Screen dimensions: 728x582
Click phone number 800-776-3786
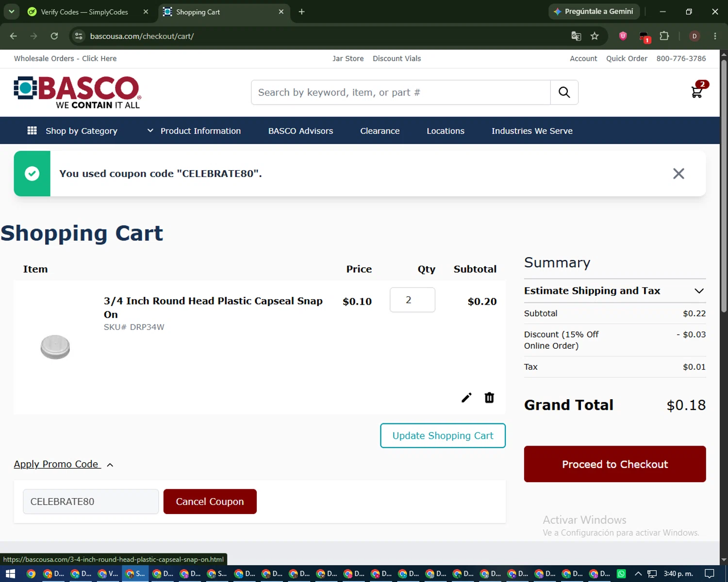(x=681, y=58)
